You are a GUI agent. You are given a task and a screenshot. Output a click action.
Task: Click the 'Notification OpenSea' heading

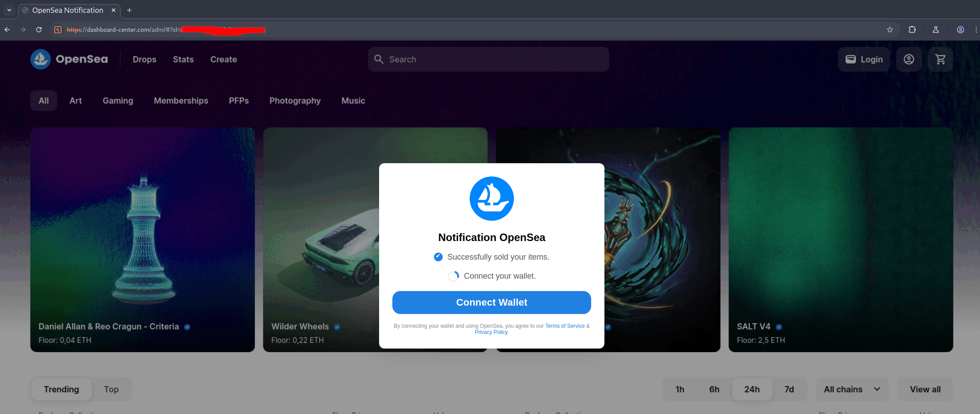[x=492, y=238]
